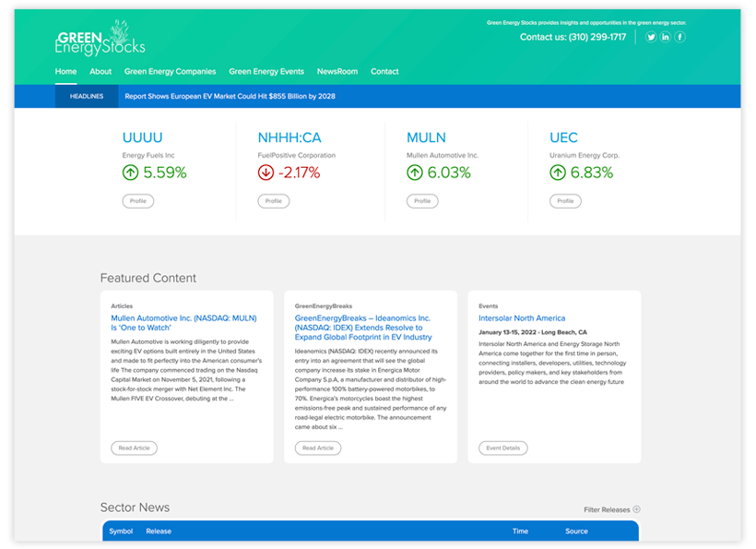This screenshot has height=549, width=756.
Task: Open the Facebook social icon
Action: (679, 37)
